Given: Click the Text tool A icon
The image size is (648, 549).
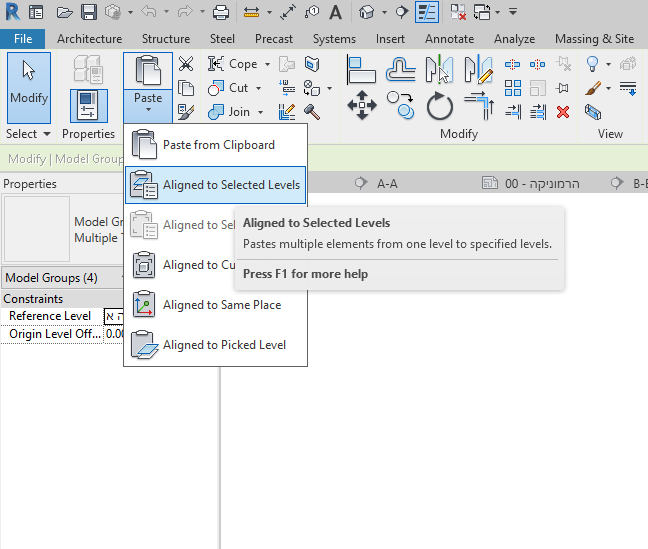Looking at the screenshot, I should (336, 12).
